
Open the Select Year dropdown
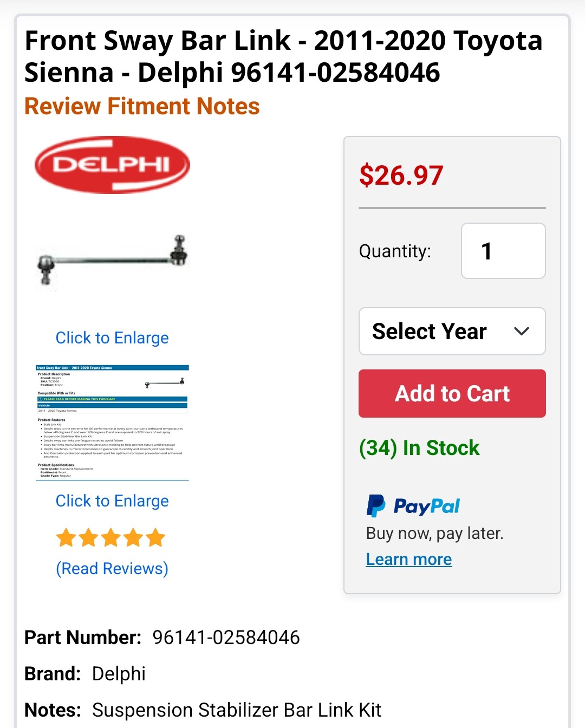452,331
